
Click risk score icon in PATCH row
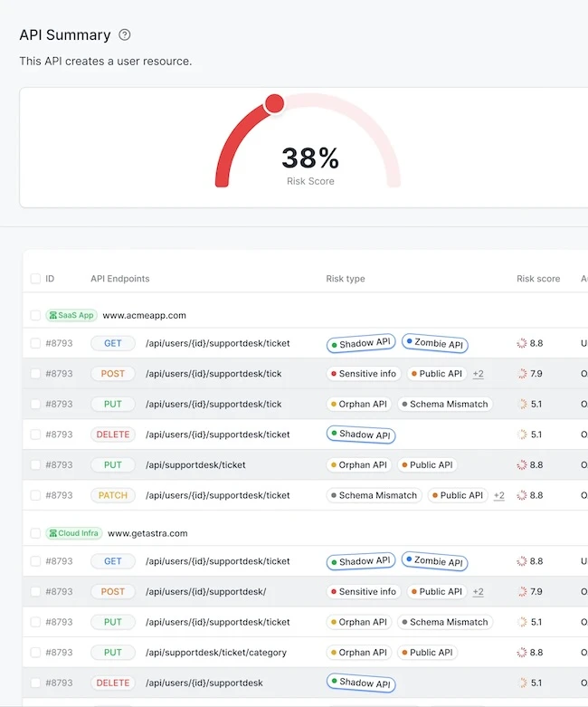tap(522, 496)
